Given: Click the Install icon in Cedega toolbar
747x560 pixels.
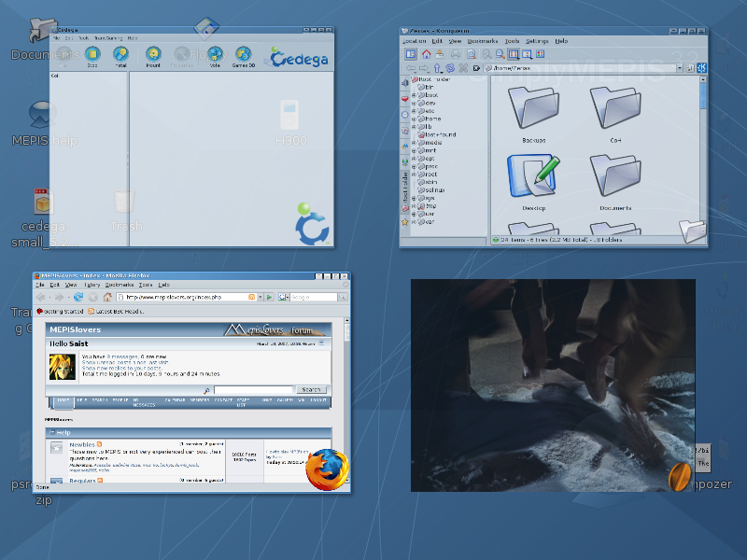Looking at the screenshot, I should click(x=120, y=56).
